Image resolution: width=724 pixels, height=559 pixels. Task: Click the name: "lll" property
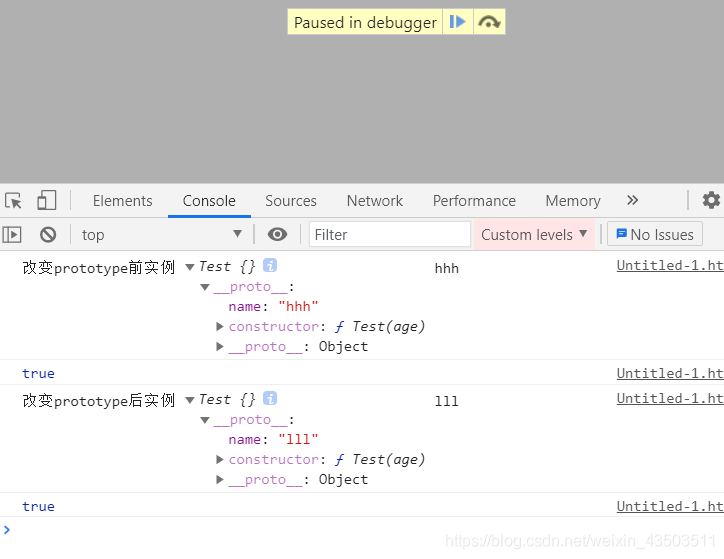pyautogui.click(x=273, y=439)
